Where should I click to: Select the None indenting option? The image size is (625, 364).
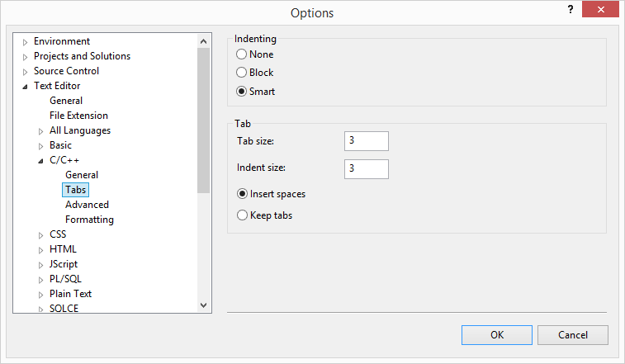[241, 54]
